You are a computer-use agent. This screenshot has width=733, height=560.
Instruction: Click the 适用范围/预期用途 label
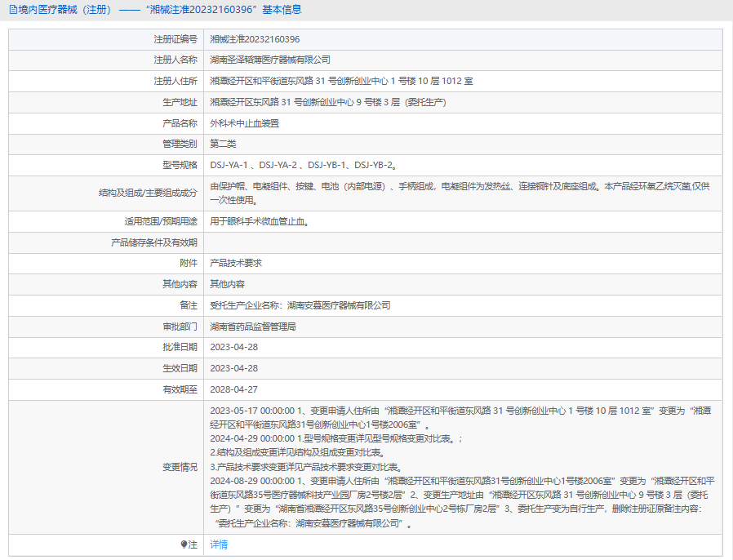click(161, 221)
